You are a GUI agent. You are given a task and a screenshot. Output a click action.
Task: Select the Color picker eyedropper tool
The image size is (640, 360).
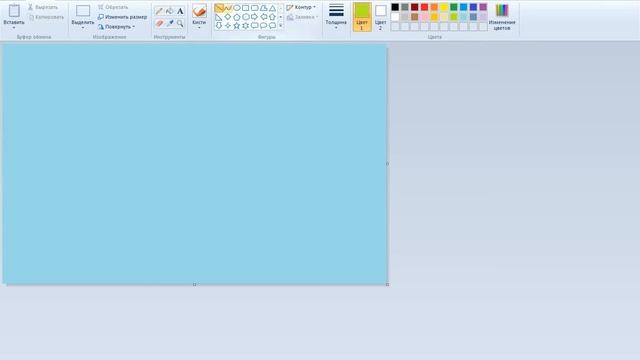[170, 24]
